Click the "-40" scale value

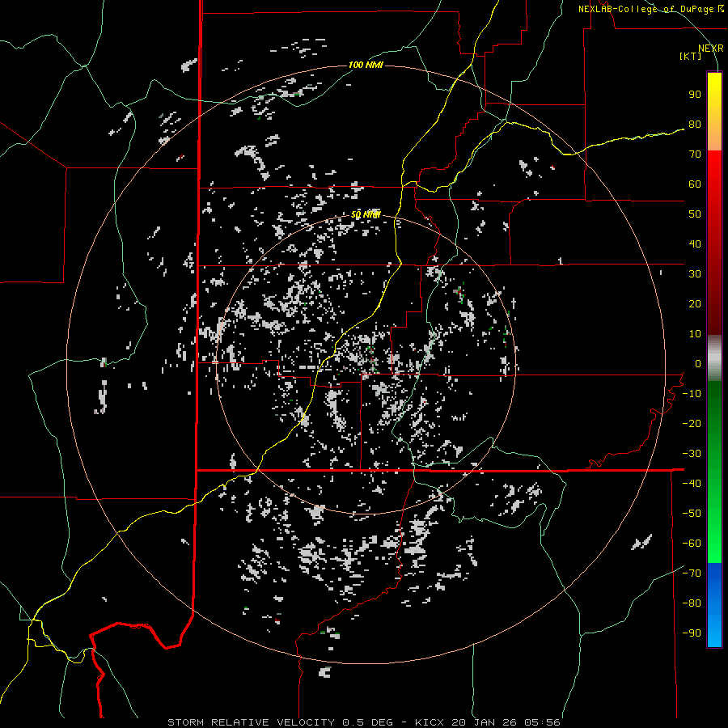point(692,484)
